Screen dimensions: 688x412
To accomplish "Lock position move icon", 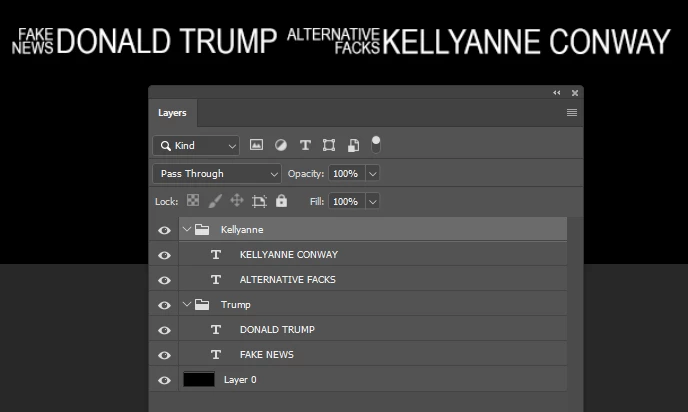I will 237,201.
